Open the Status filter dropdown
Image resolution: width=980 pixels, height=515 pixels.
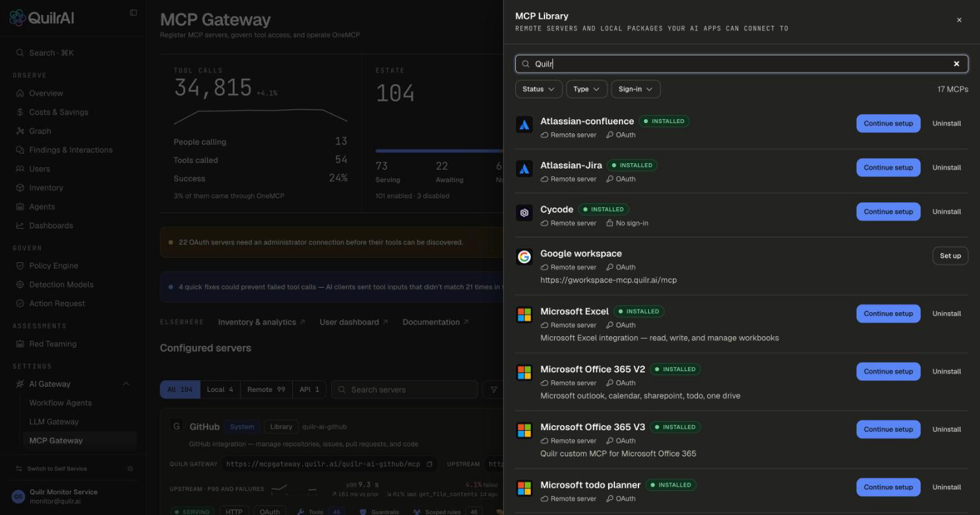pos(539,89)
